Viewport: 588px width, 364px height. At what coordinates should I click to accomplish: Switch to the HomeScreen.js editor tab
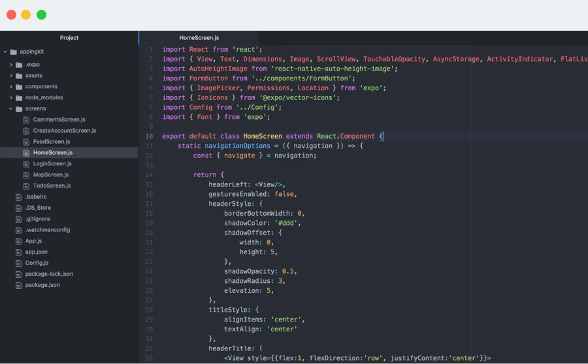coord(199,38)
